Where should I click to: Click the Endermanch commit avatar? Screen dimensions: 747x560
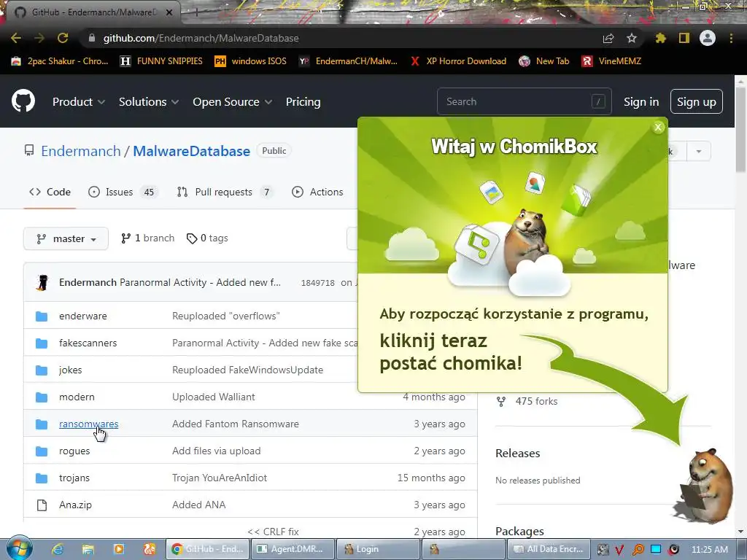[x=42, y=282]
